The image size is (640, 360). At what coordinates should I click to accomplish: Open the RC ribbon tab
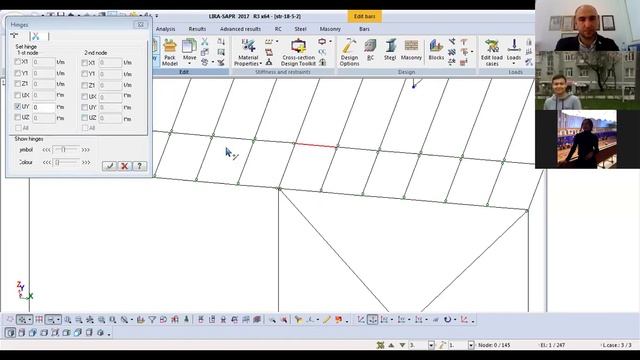tap(278, 29)
